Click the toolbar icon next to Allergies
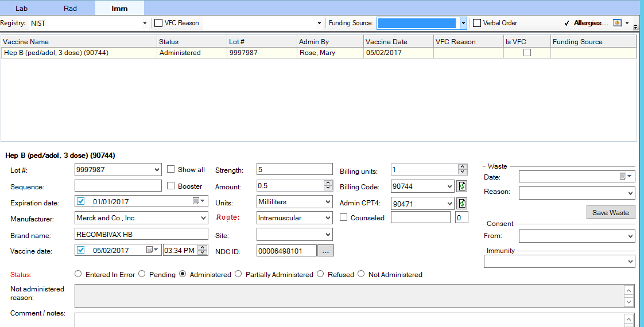 (x=618, y=23)
